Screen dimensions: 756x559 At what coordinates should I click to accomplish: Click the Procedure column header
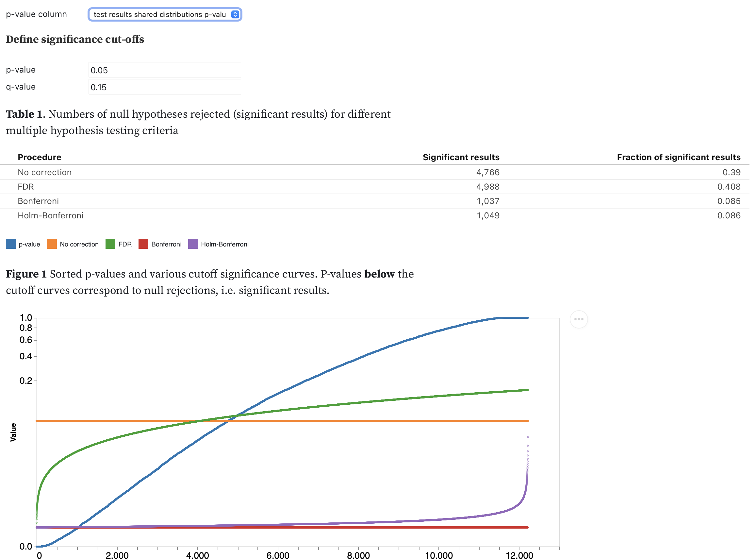pos(40,157)
